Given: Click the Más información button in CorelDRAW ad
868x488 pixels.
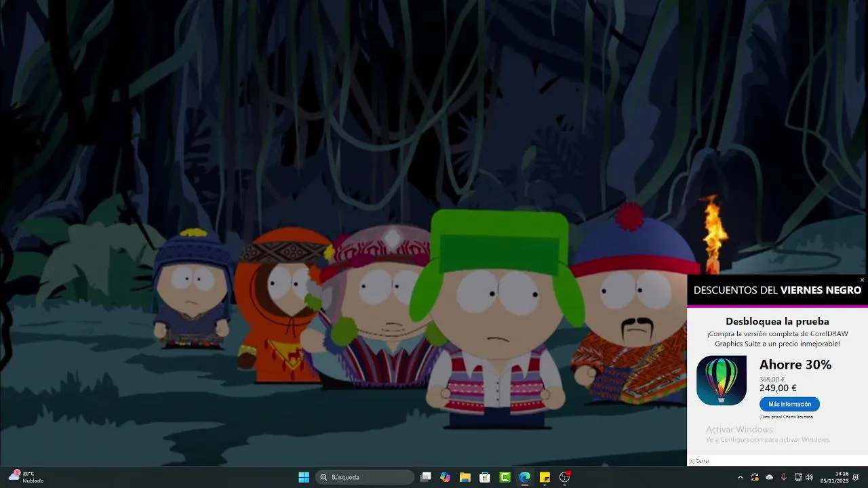Looking at the screenshot, I should pyautogui.click(x=789, y=404).
